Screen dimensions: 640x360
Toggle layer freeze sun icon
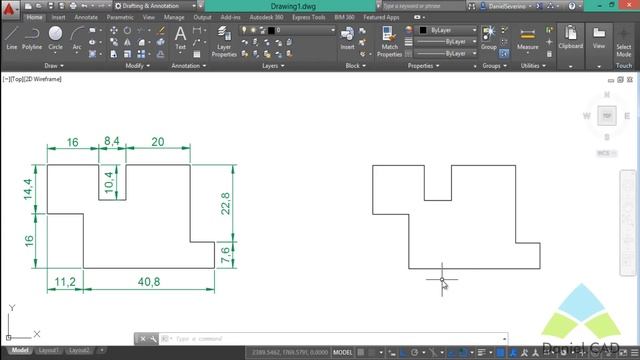[253, 30]
